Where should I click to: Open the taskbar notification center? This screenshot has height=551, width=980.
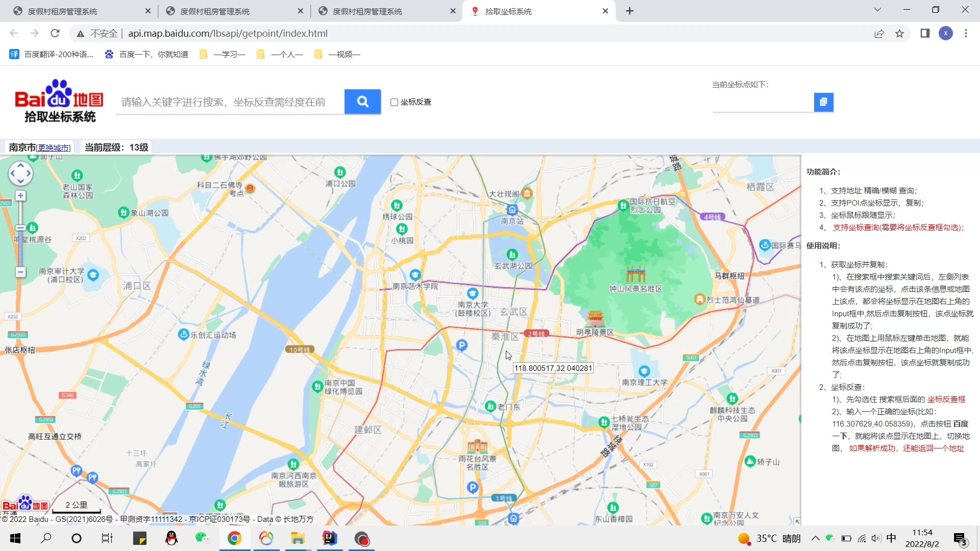(960, 539)
